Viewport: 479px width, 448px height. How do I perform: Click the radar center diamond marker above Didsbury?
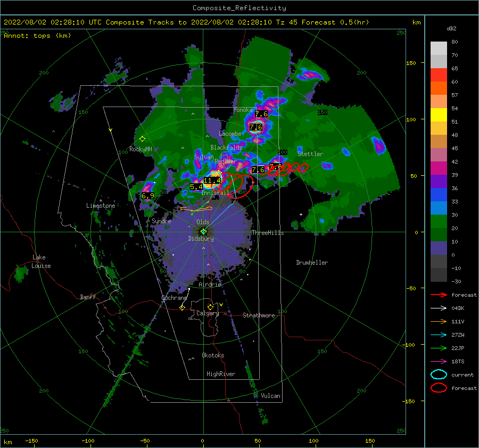(203, 232)
